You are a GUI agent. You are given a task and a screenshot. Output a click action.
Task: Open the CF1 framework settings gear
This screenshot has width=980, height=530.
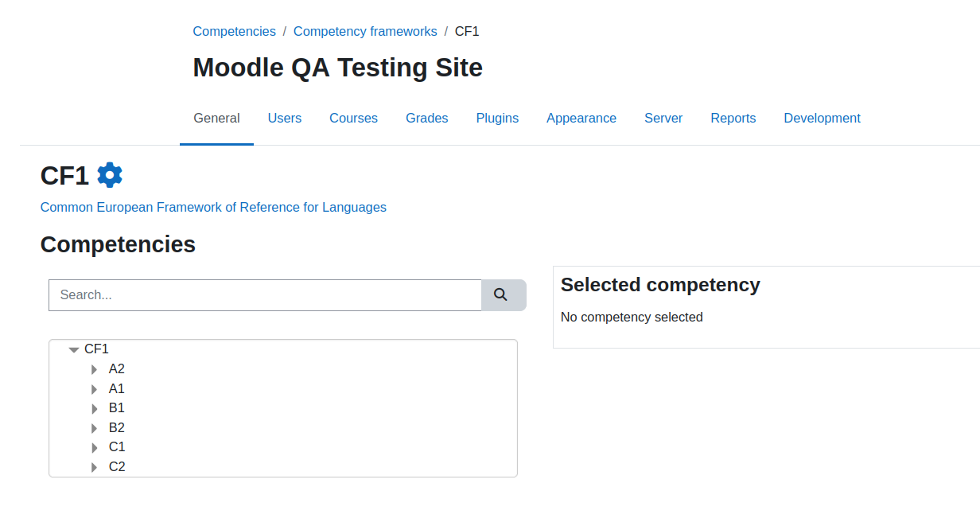[110, 174]
